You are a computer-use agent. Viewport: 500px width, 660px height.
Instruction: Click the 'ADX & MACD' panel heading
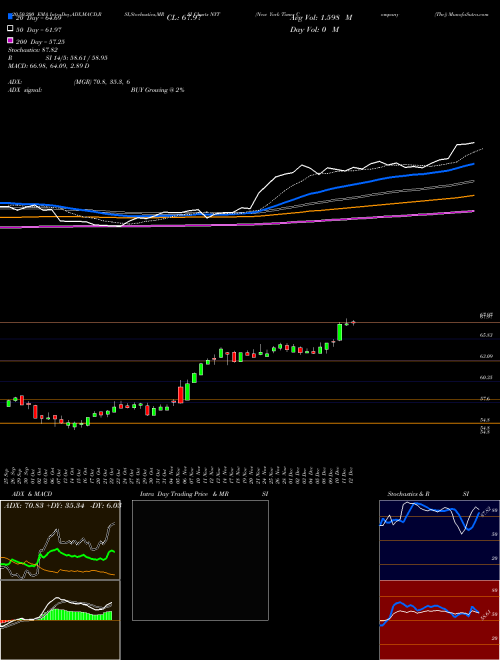[x=32, y=494]
